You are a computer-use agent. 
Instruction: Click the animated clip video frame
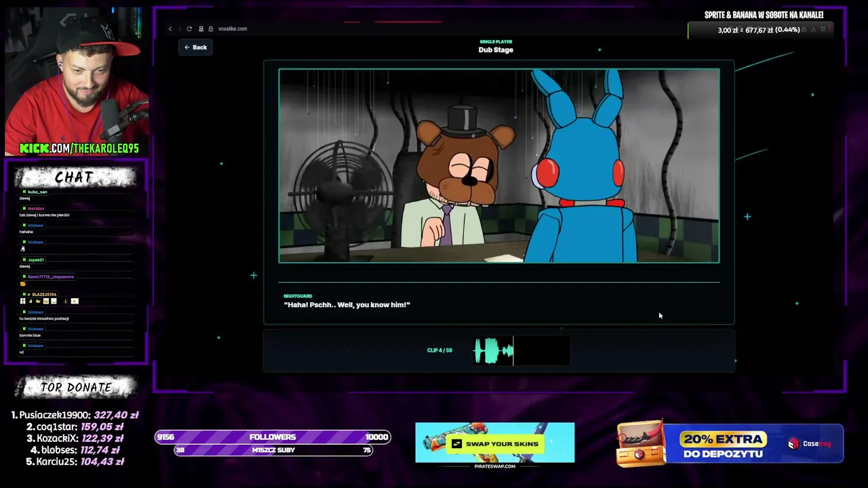tap(499, 165)
